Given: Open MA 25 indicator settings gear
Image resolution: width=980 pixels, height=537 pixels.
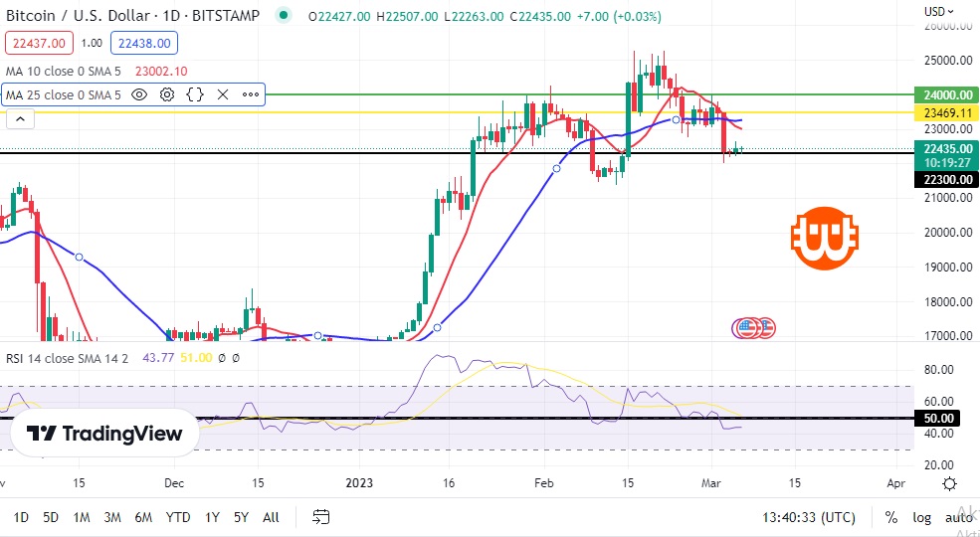Looking at the screenshot, I should point(167,94).
